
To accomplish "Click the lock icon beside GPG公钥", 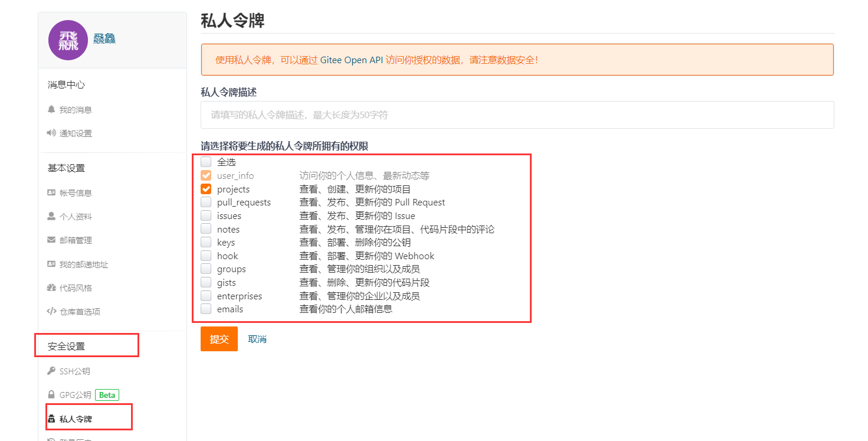I will point(51,395).
